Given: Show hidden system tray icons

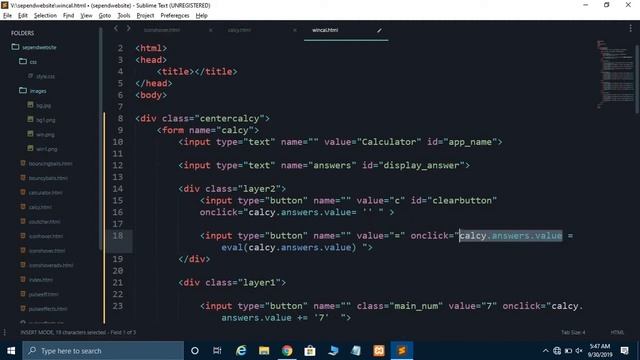Looking at the screenshot, I should pos(545,351).
